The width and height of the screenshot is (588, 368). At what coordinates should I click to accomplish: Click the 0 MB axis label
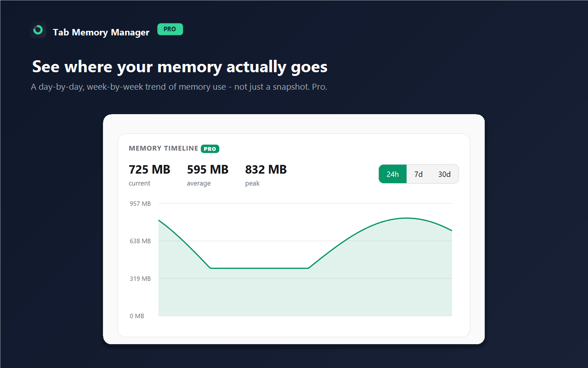coord(137,316)
